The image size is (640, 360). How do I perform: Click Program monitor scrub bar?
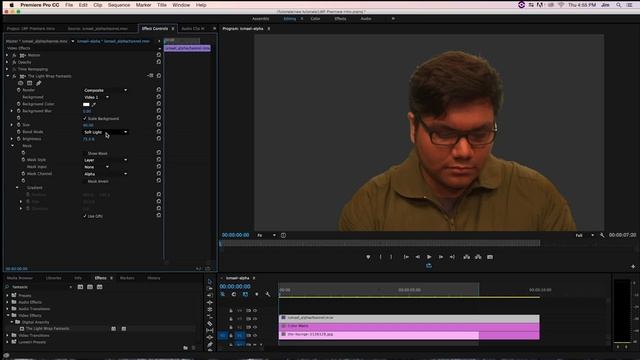click(x=380, y=243)
